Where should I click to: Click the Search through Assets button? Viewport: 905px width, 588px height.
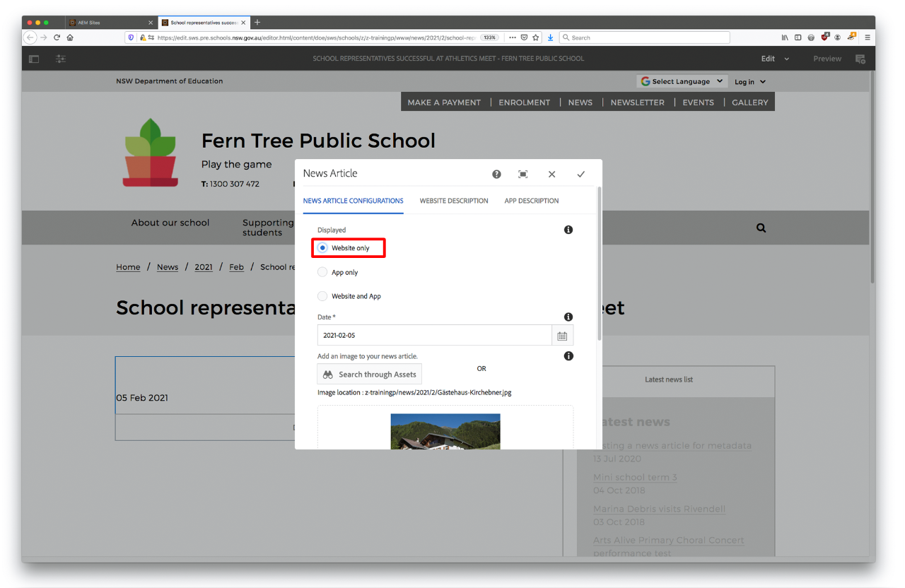click(370, 375)
